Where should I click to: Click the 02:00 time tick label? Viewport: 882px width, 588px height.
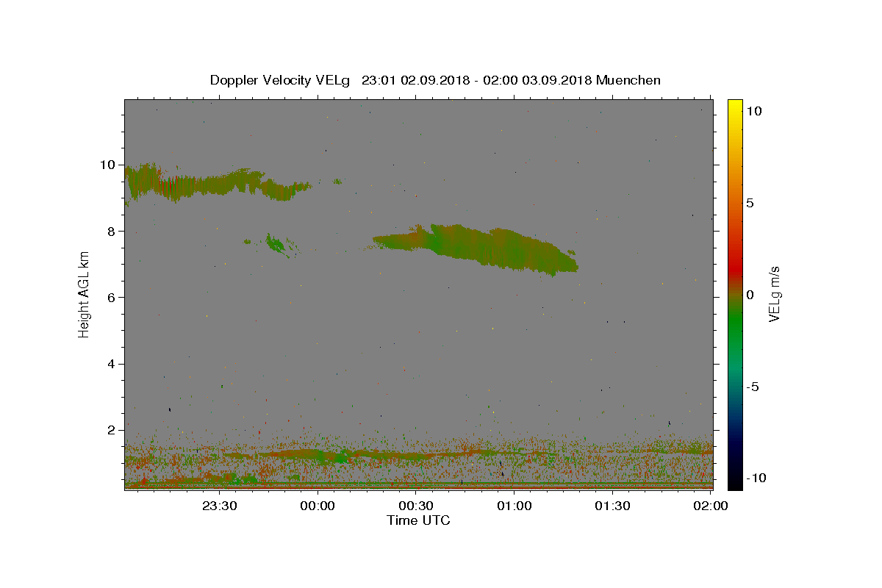coord(711,506)
